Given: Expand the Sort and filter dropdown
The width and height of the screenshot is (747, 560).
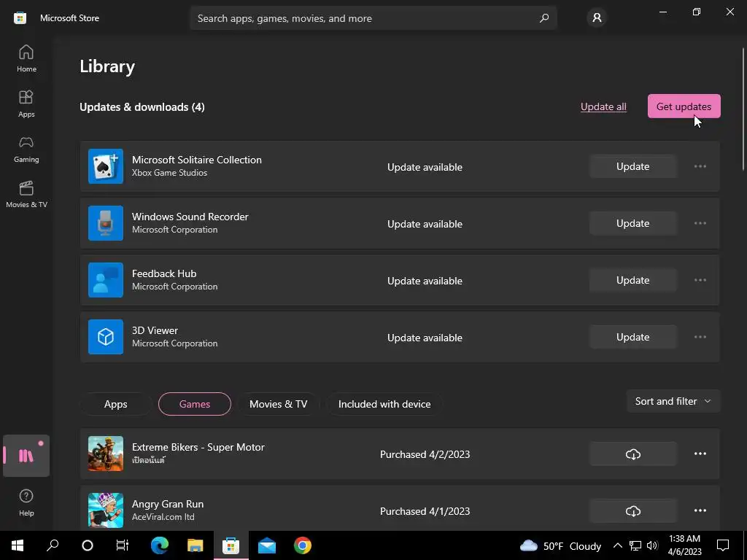Looking at the screenshot, I should tap(673, 402).
